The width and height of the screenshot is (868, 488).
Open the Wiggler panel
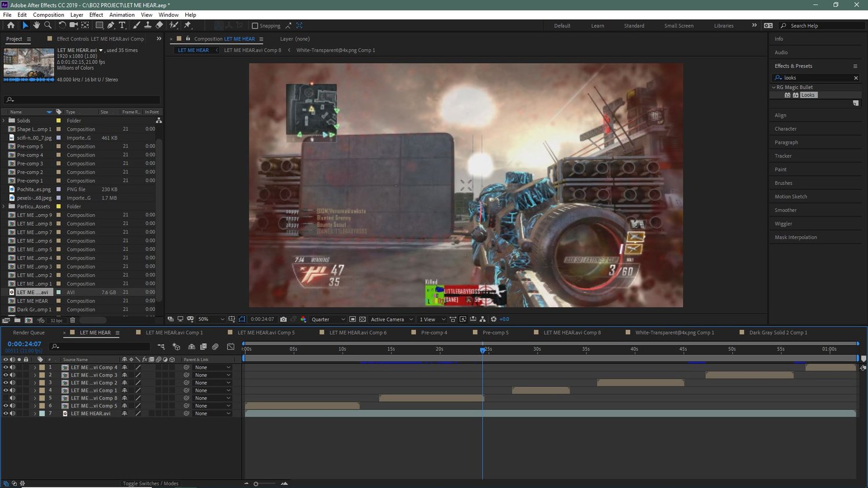coord(784,223)
